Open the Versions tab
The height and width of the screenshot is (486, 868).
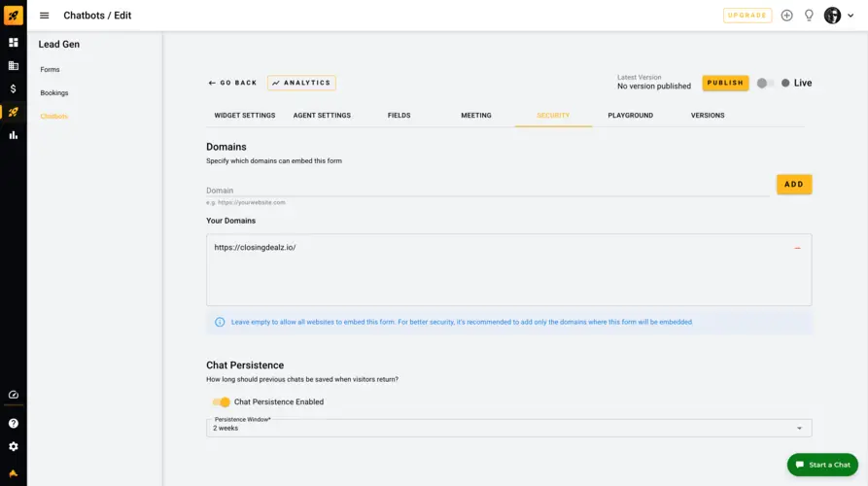click(708, 115)
